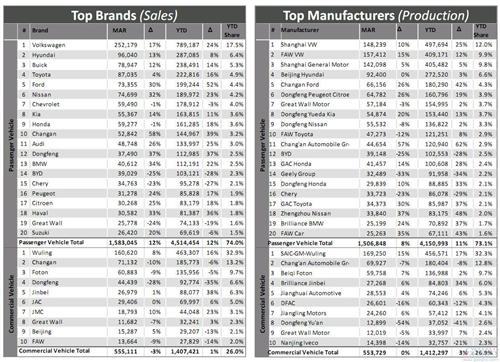Click the YTD Share header in the Brands table
This screenshot has width=500, height=362.
click(x=232, y=31)
